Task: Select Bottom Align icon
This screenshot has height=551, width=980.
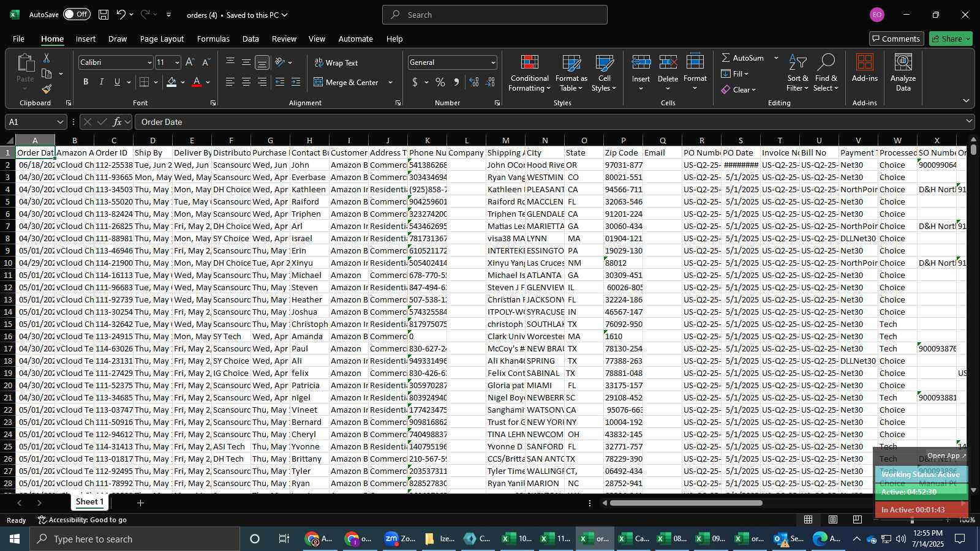Action: 262,62
